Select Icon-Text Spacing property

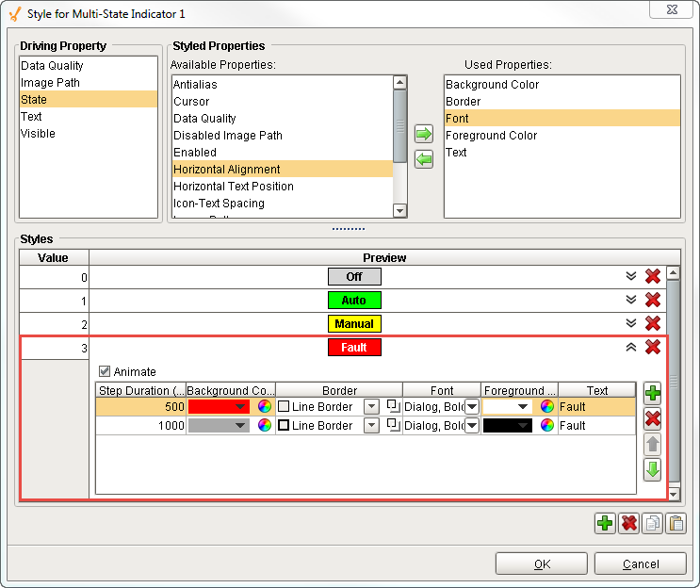coord(283,204)
